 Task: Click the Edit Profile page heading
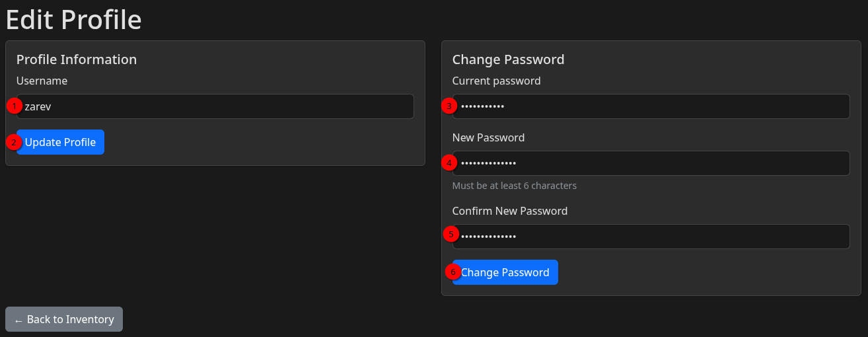click(x=73, y=19)
